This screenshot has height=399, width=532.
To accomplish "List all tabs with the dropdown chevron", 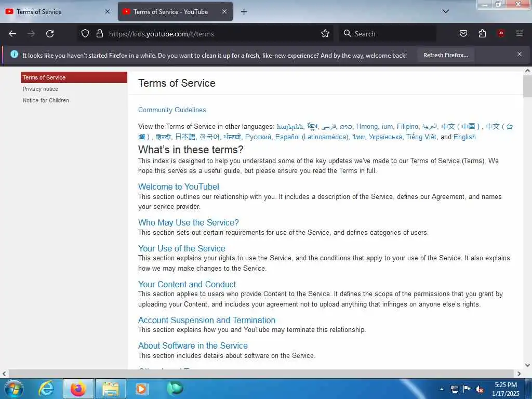I will click(x=445, y=11).
